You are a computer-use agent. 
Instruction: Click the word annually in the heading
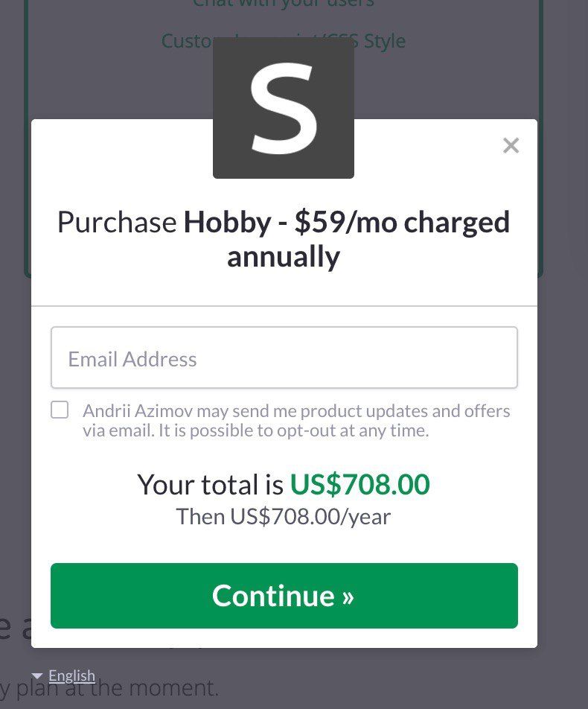284,256
